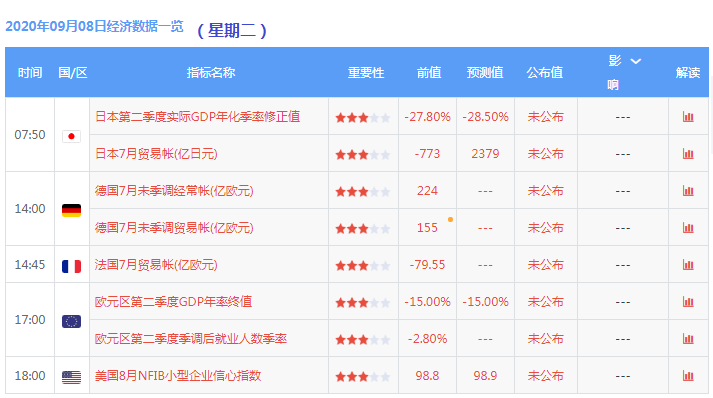Viewport: 713px width, 398px height.
Task: Open chart icon for Germany current account row
Action: point(688,191)
